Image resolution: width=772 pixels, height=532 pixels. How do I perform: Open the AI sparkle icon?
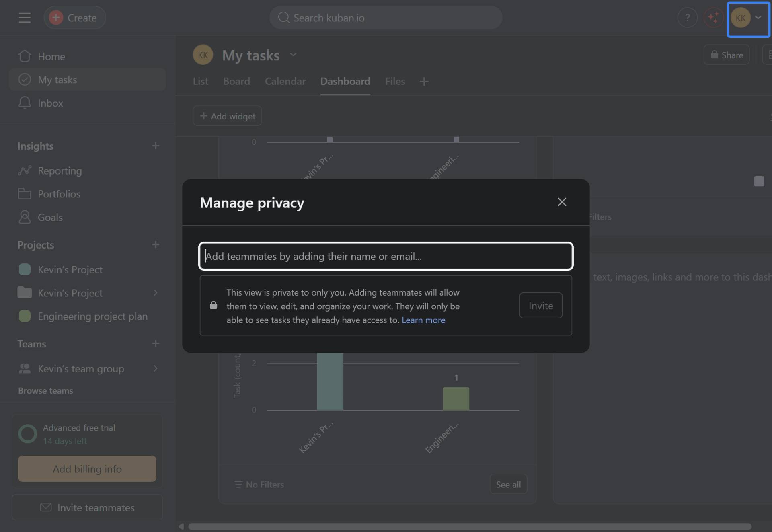[x=713, y=18]
